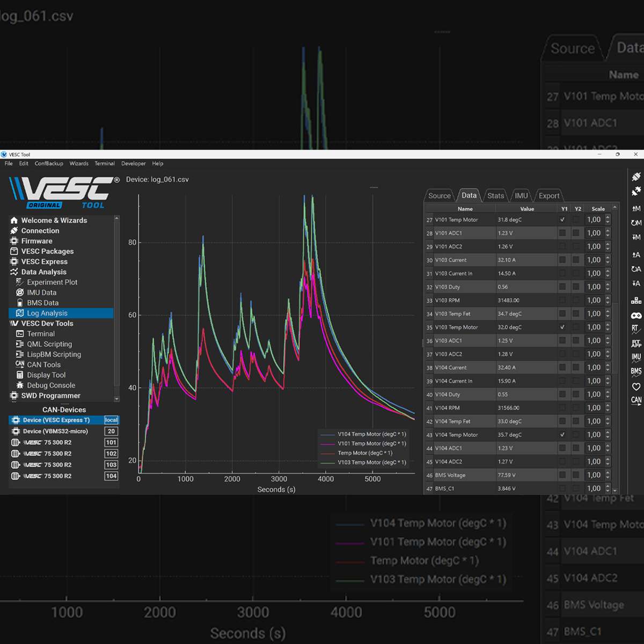
Task: Open the Wizards menu
Action: coord(79,164)
